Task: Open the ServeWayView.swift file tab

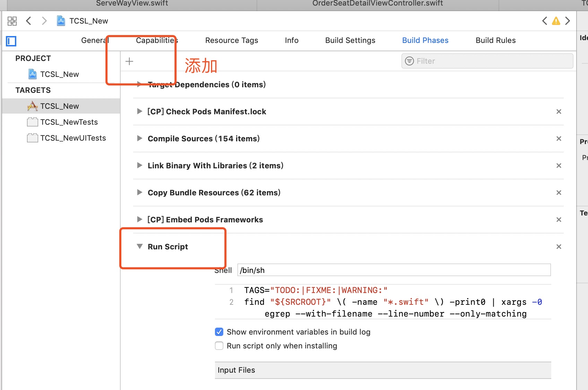Action: click(x=132, y=4)
